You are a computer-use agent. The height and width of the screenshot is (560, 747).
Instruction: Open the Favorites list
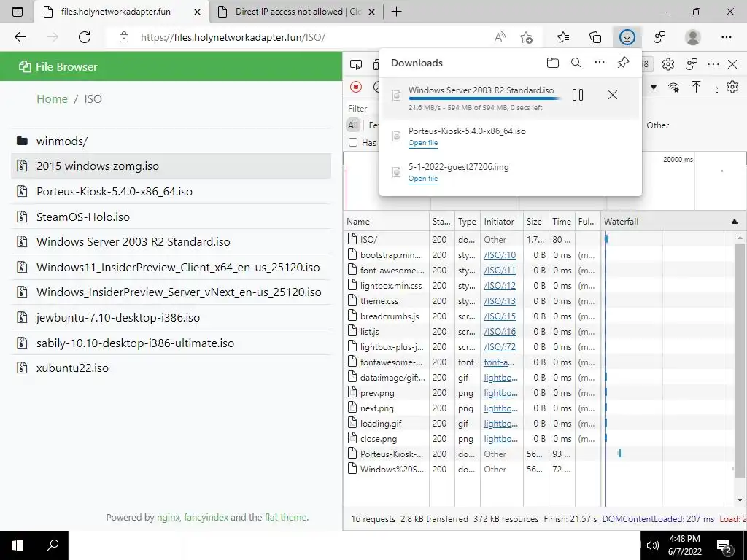click(x=563, y=37)
